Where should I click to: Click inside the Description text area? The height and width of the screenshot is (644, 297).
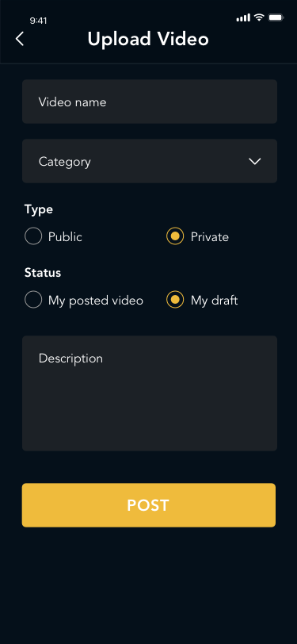(150, 393)
